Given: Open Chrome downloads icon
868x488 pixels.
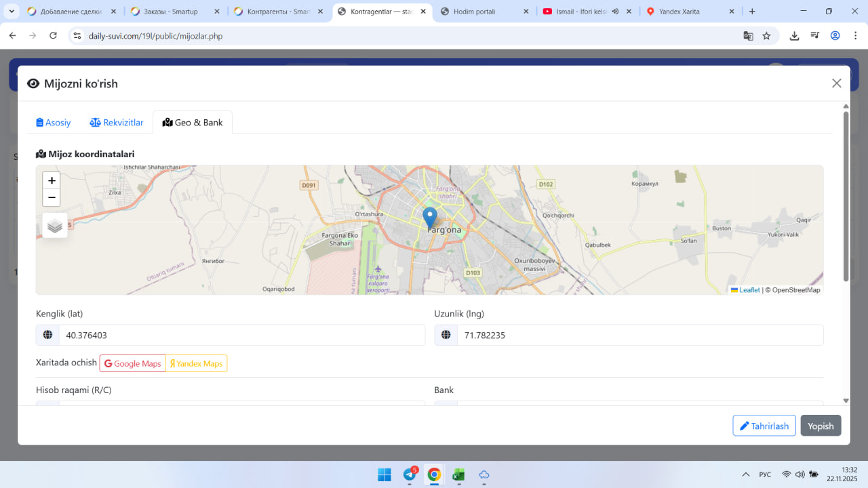Looking at the screenshot, I should click(794, 36).
